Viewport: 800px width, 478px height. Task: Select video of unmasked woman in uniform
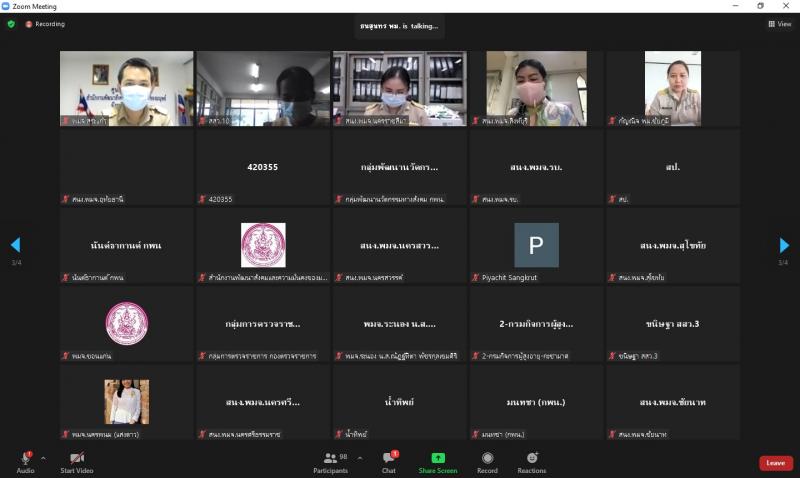pos(673,88)
